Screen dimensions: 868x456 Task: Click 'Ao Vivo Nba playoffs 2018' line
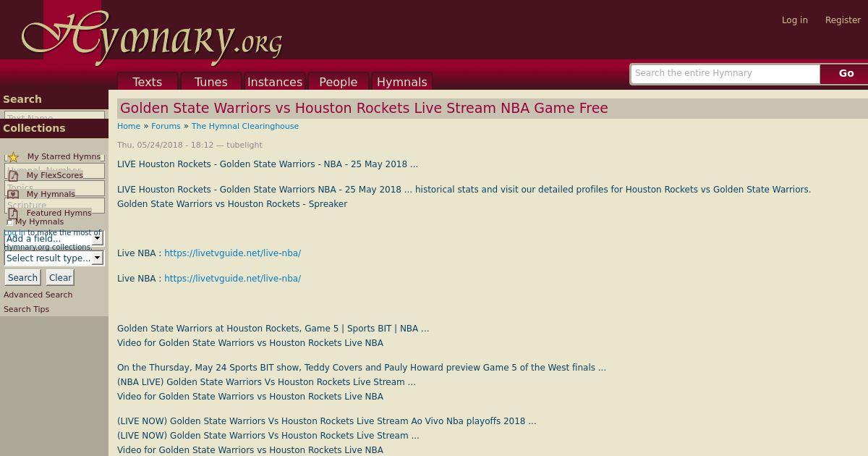327,421
